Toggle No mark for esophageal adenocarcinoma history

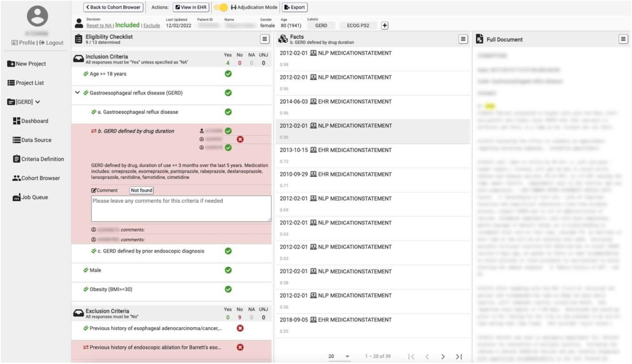(240, 328)
